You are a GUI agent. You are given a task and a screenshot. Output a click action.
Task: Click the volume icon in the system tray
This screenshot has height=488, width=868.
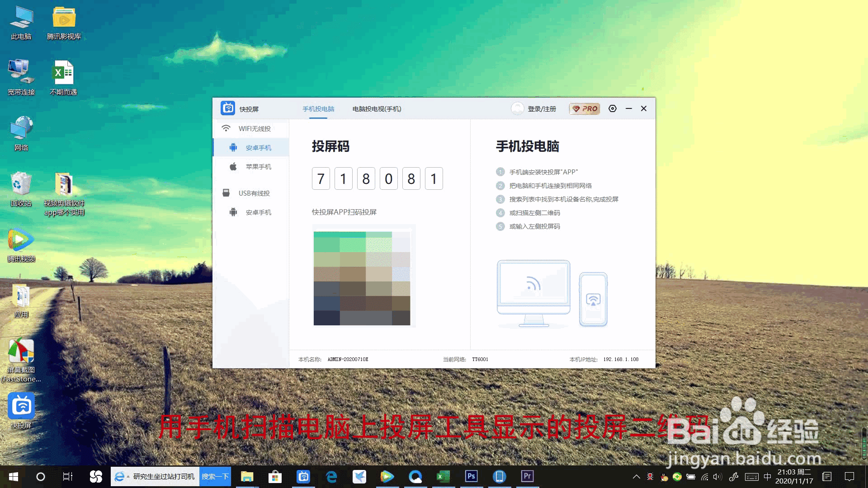717,477
